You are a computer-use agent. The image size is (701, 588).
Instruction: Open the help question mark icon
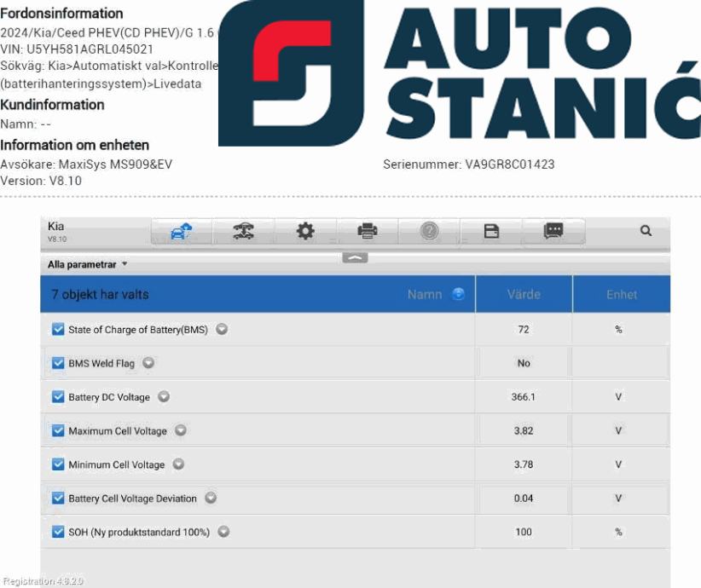click(x=430, y=232)
